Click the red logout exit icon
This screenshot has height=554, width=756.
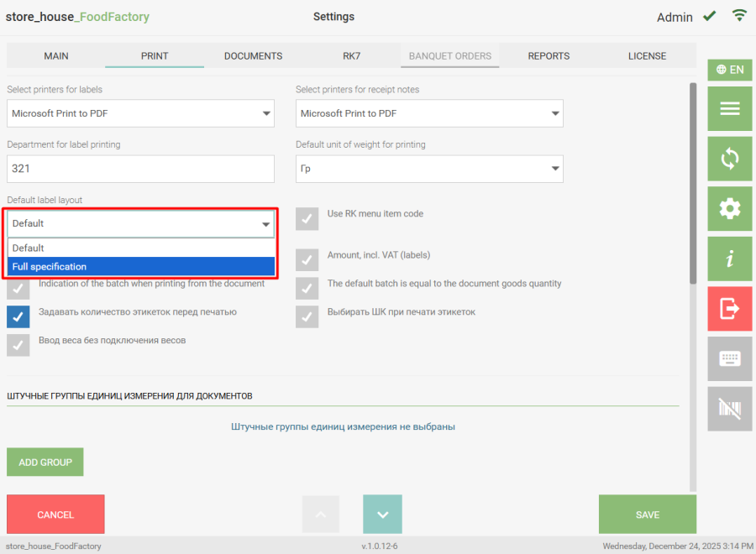[x=729, y=308]
